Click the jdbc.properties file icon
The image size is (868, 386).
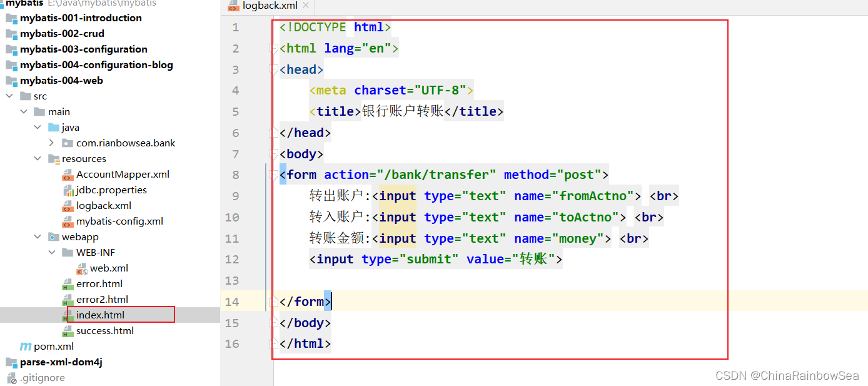click(68, 190)
